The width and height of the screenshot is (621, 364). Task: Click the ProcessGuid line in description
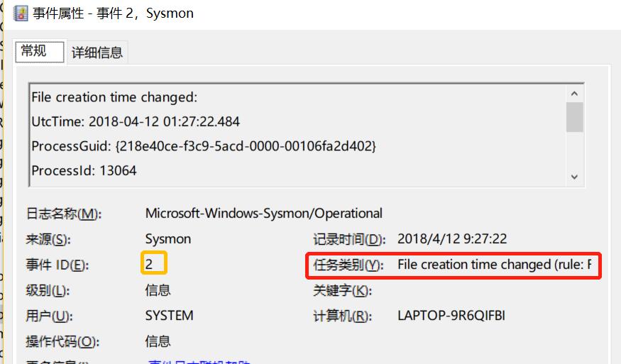click(204, 146)
